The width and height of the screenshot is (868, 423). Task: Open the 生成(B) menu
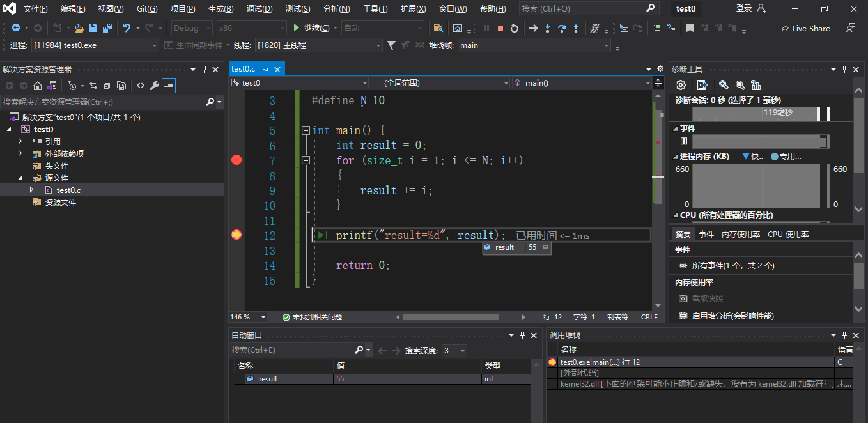(221, 9)
